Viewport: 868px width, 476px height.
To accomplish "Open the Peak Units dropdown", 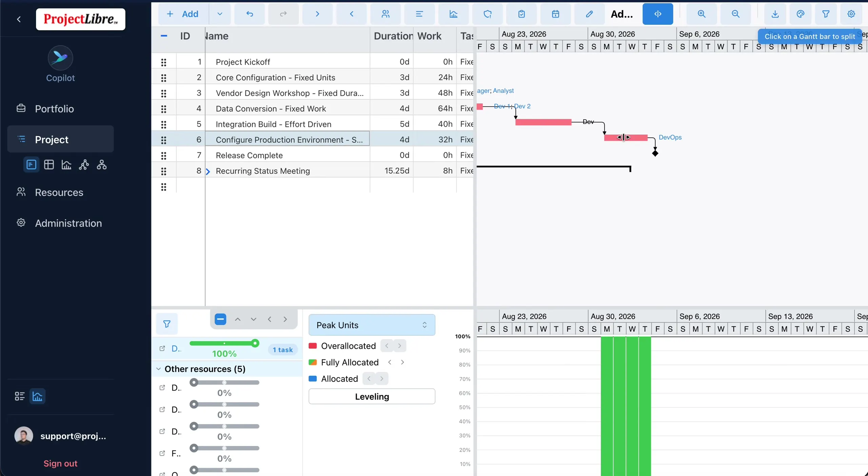I will 372,325.
